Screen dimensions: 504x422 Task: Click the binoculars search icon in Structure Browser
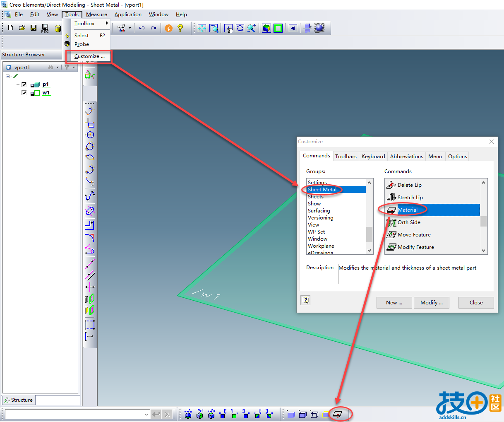pyautogui.click(x=51, y=67)
